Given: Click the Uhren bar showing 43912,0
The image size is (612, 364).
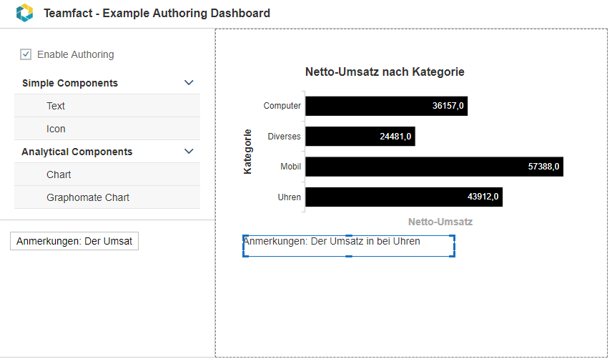Looking at the screenshot, I should 404,197.
